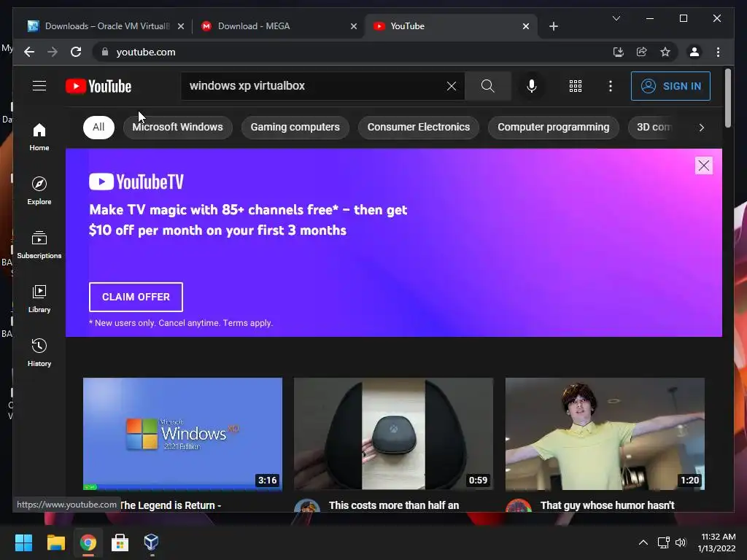Select the All filter chip

(98, 127)
